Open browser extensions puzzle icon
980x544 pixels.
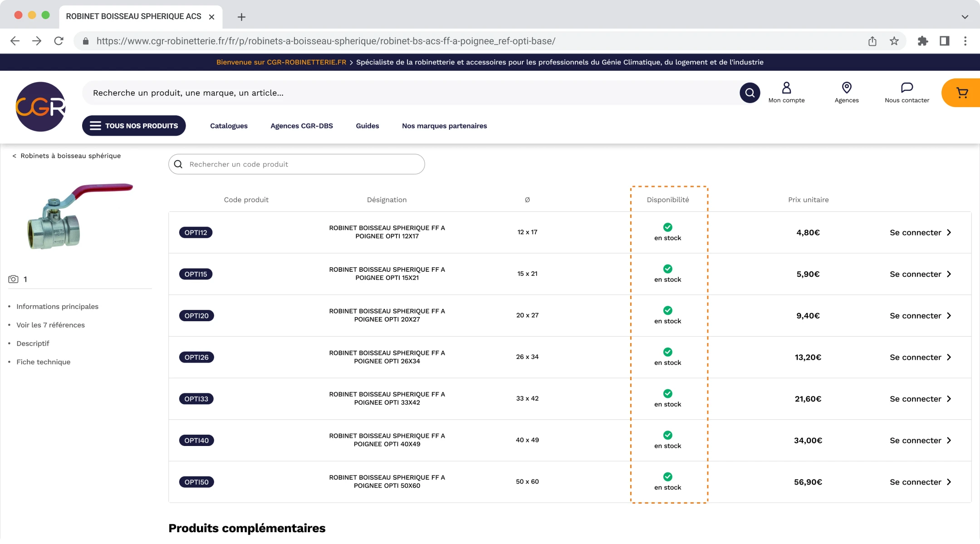tap(922, 41)
